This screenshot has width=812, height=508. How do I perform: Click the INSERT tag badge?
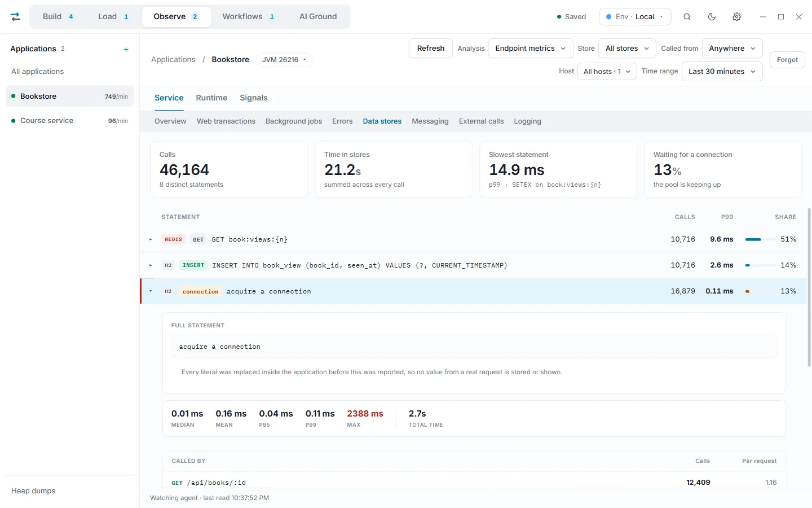pos(193,265)
